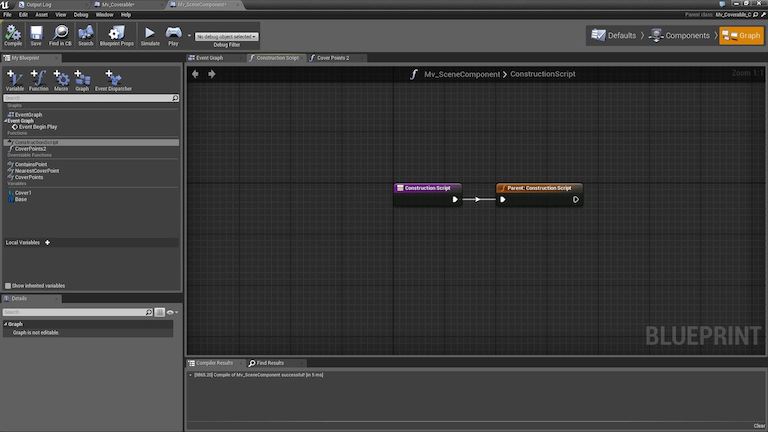The image size is (768, 432).
Task: Open the Details view options eye dropdown
Action: click(172, 312)
